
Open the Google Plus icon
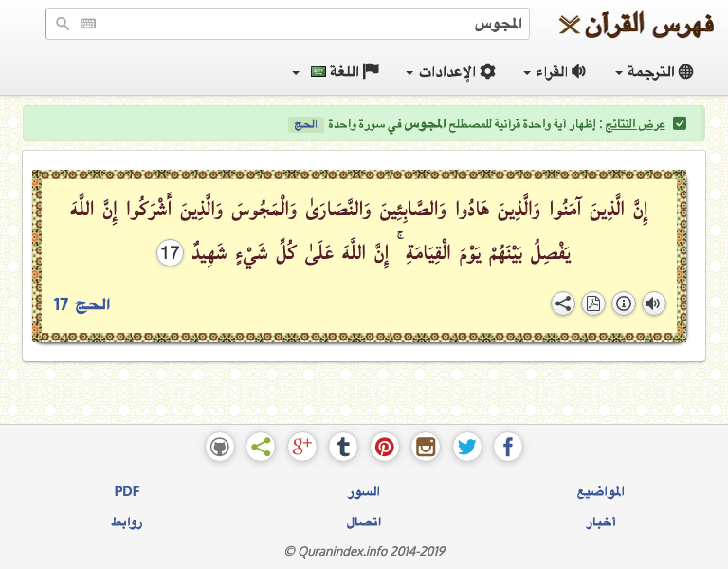click(301, 448)
